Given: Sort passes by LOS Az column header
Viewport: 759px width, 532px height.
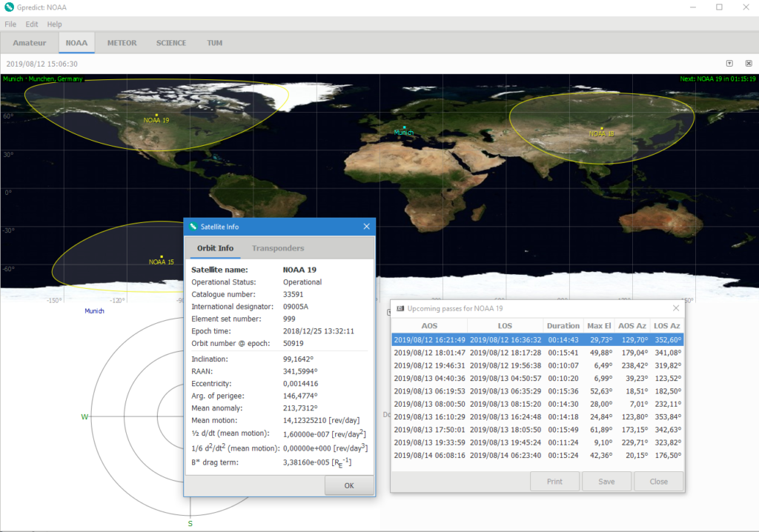Looking at the screenshot, I should [x=666, y=326].
